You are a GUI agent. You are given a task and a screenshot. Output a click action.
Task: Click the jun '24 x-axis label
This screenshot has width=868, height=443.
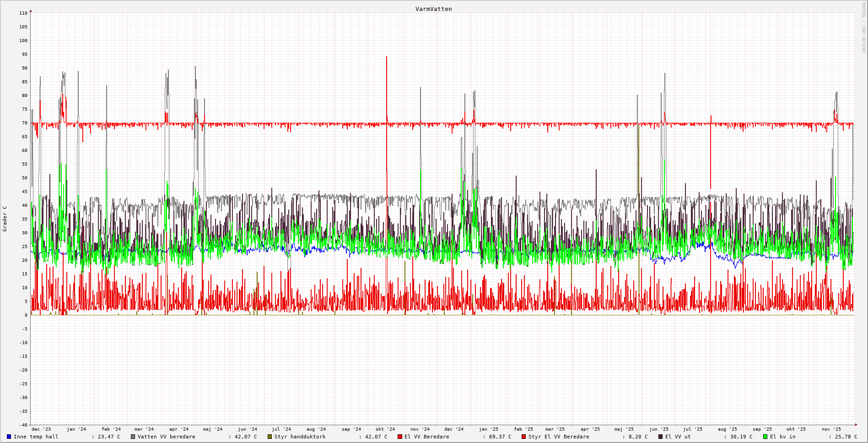[x=248, y=429]
